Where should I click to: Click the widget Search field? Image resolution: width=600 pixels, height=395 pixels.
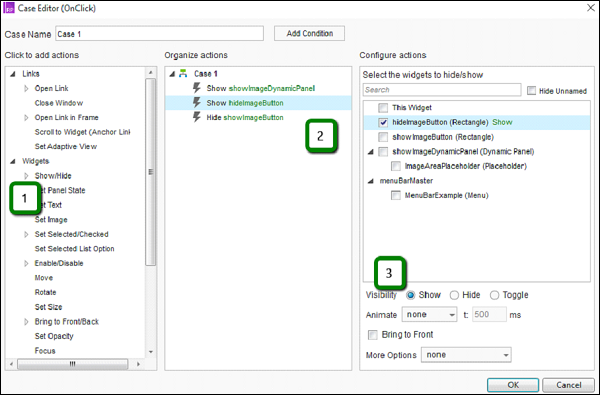(442, 90)
